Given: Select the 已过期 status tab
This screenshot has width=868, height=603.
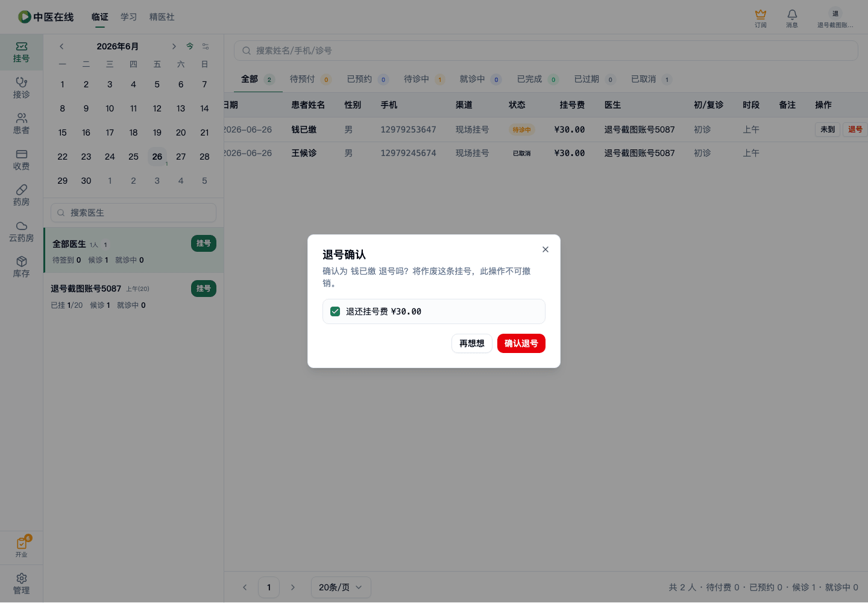Looking at the screenshot, I should 594,79.
